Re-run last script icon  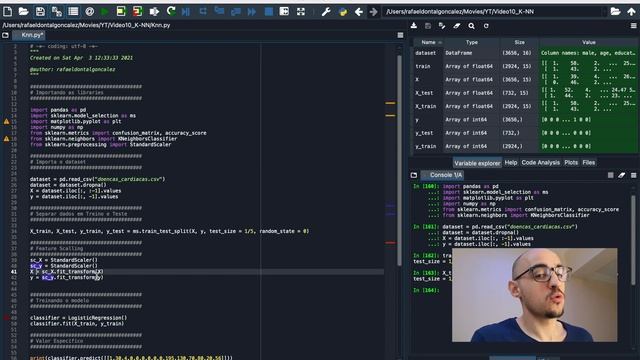171,11
